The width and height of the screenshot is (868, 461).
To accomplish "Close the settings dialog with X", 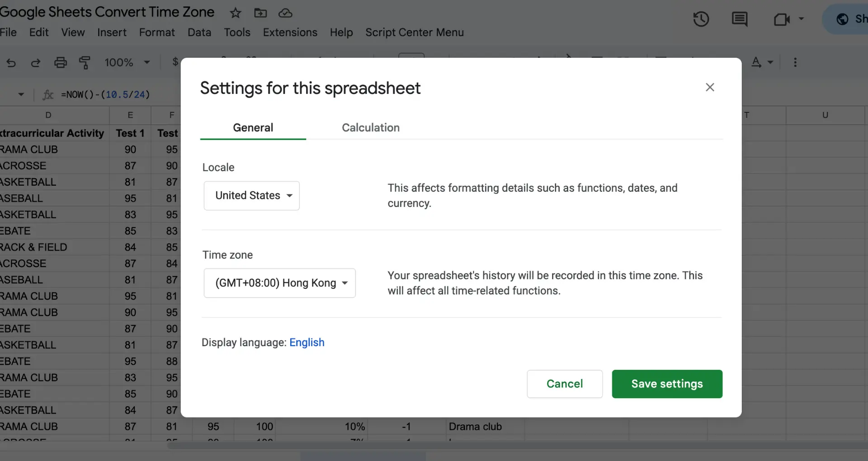I will point(710,87).
